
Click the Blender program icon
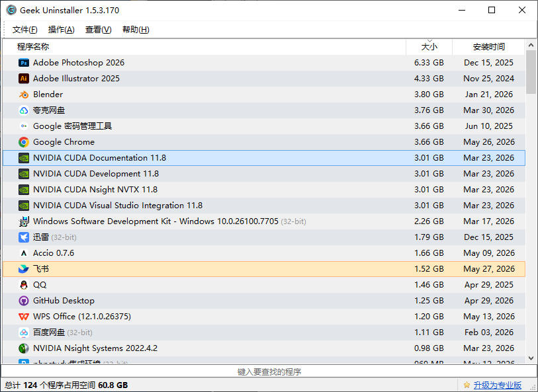point(24,95)
